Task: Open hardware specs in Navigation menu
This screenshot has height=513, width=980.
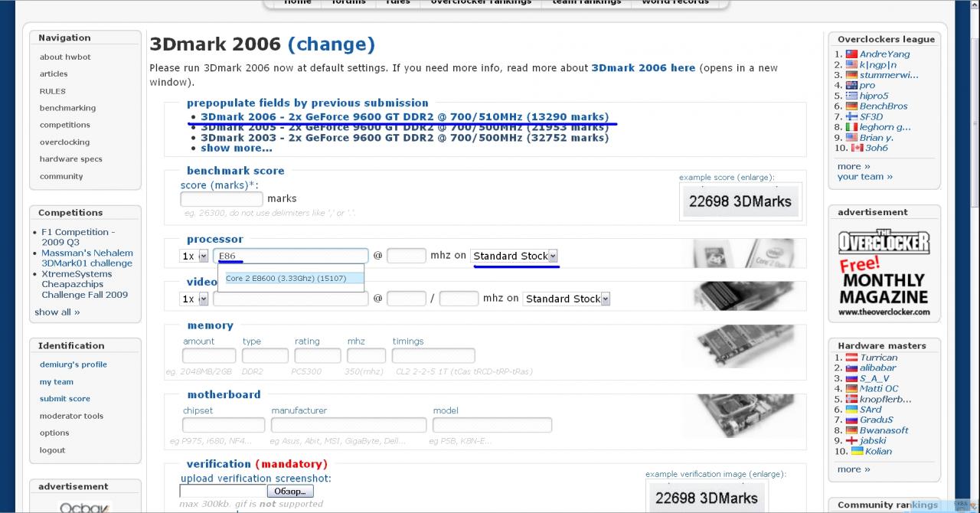Action: (x=70, y=159)
